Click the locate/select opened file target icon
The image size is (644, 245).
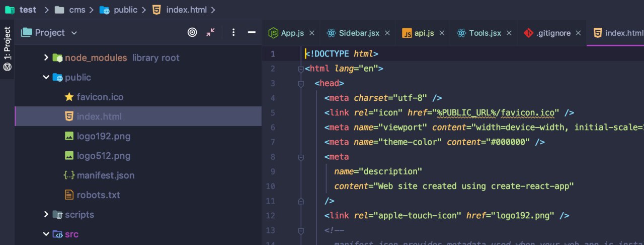(x=192, y=33)
